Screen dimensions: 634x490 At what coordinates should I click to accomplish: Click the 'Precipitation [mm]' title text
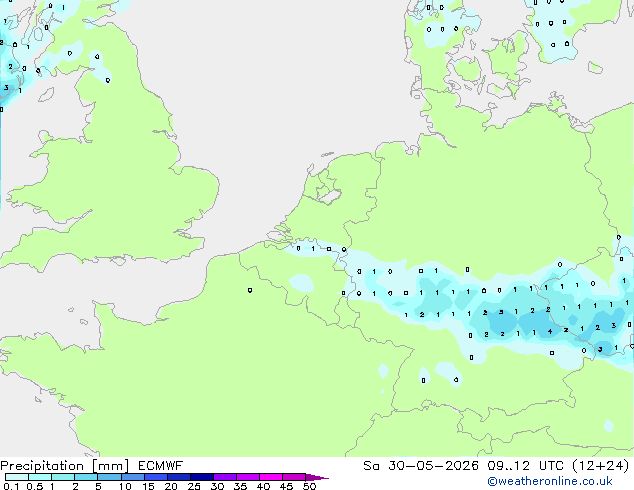64,466
